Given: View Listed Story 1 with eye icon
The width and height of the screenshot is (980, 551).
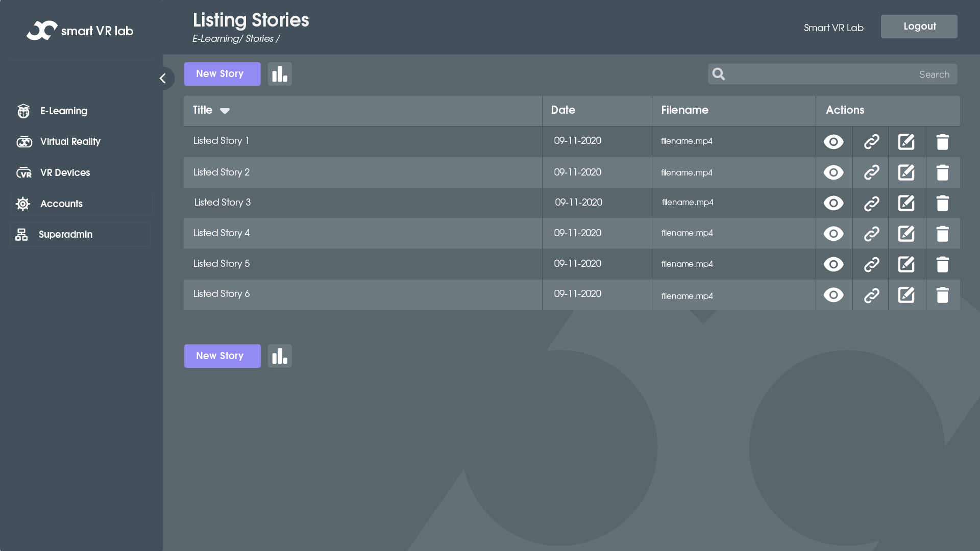Looking at the screenshot, I should click(x=834, y=142).
